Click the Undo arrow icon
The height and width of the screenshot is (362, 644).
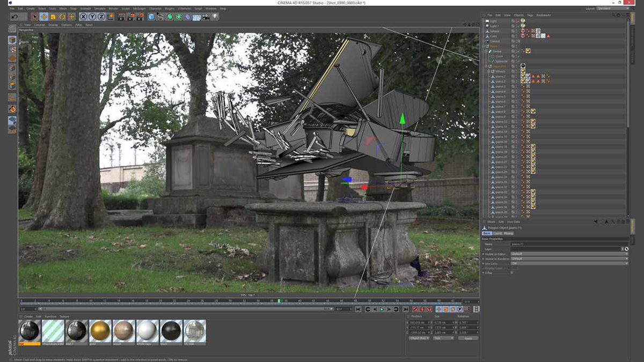coord(14,17)
